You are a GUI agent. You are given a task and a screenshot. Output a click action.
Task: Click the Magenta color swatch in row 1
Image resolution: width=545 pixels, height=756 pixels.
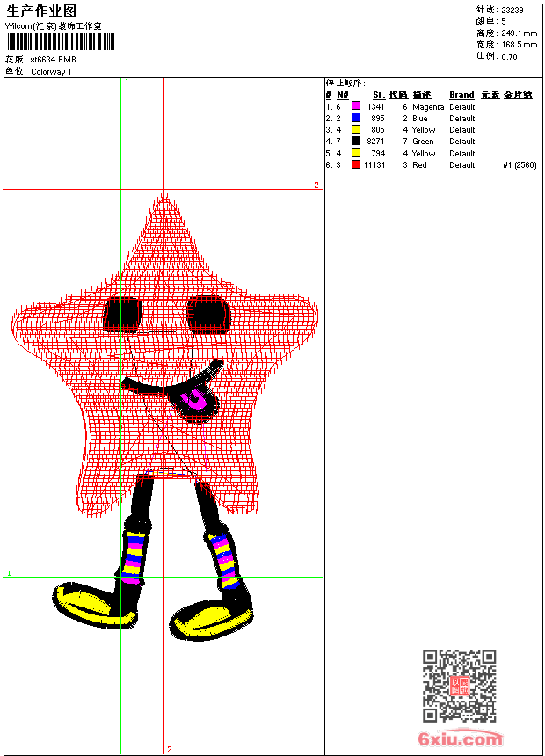[356, 106]
